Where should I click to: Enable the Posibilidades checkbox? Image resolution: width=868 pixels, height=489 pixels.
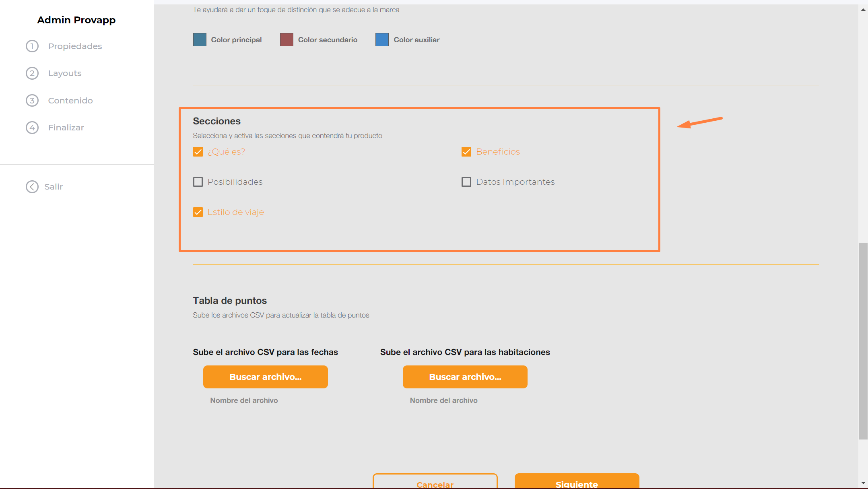198,182
